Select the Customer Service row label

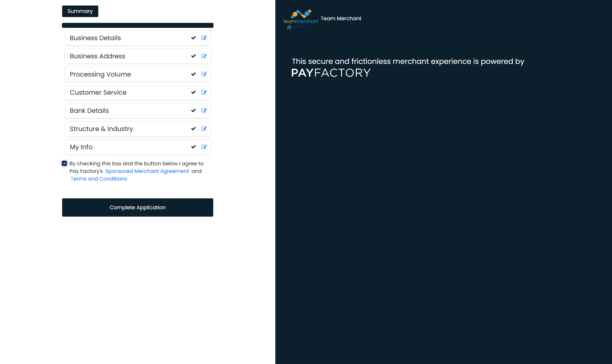click(98, 93)
